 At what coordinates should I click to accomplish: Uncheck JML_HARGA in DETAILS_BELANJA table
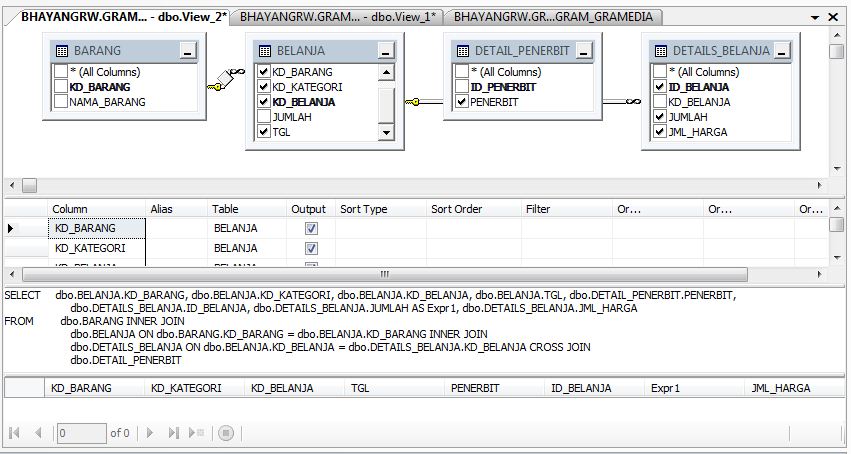[659, 132]
